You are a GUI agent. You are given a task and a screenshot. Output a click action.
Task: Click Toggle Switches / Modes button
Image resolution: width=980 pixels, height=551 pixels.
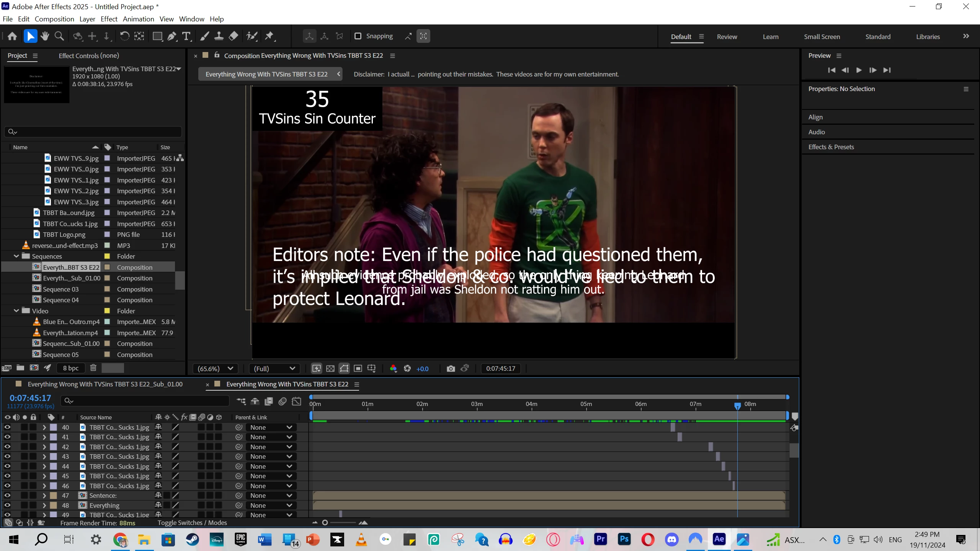pos(192,523)
